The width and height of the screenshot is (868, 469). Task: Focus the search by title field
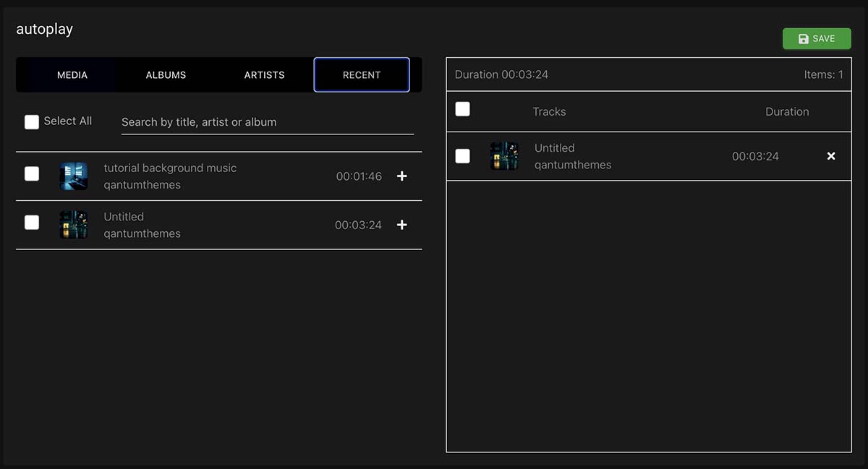(x=267, y=122)
